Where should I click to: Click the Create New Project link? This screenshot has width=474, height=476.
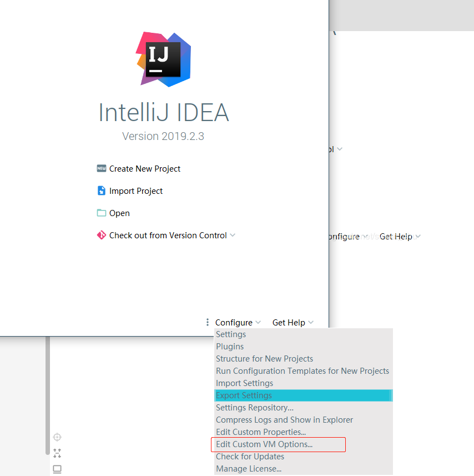point(144,168)
